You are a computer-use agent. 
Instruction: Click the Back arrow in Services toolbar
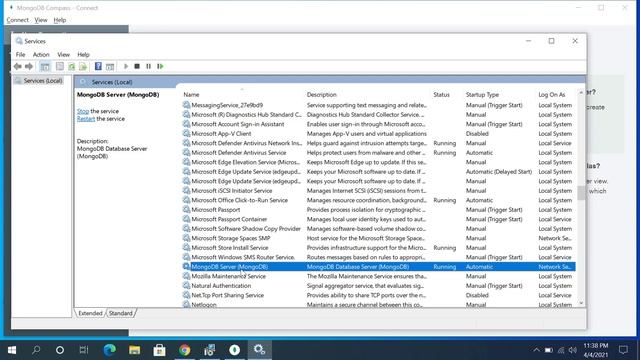pyautogui.click(x=17, y=66)
